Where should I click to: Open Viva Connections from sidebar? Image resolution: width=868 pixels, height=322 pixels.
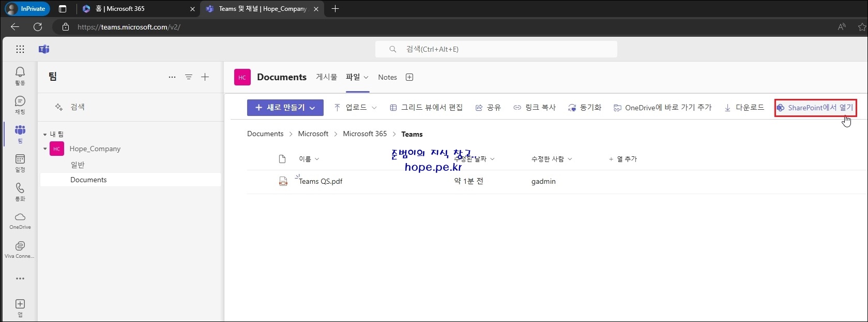[x=20, y=250]
